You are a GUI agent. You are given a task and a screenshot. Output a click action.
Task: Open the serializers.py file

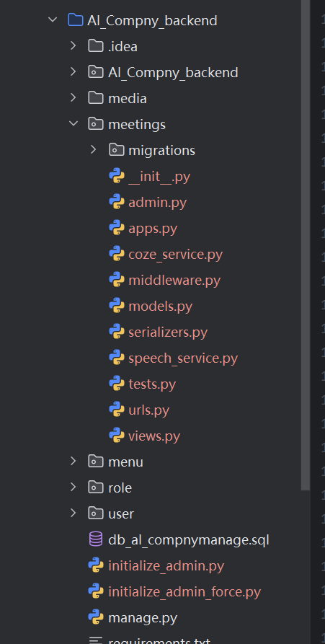point(168,332)
